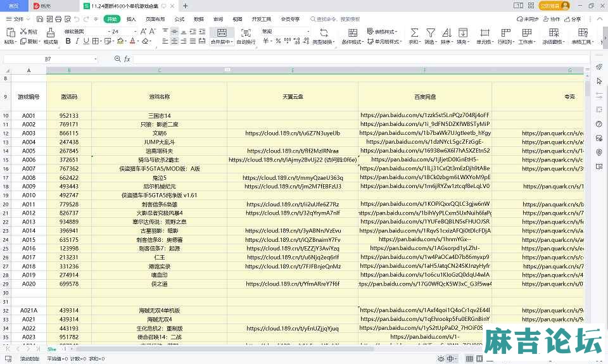
Task: Click the Save icon in quick toolbar
Action: 40,19
